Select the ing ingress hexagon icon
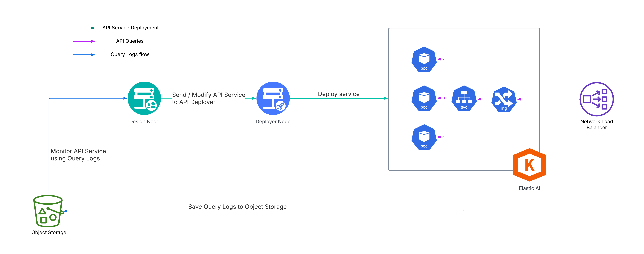The image size is (644, 254). coord(504,99)
